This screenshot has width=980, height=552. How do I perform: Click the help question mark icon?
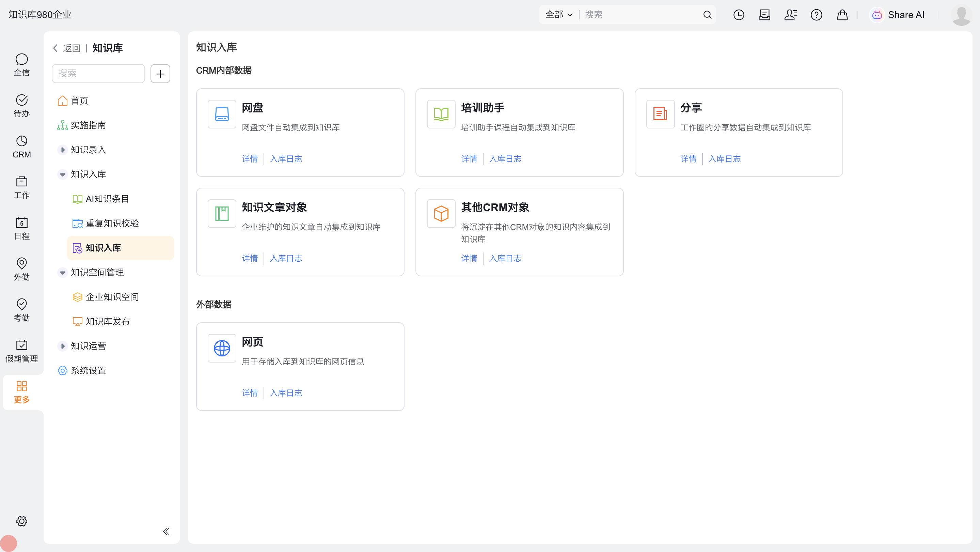(x=816, y=15)
